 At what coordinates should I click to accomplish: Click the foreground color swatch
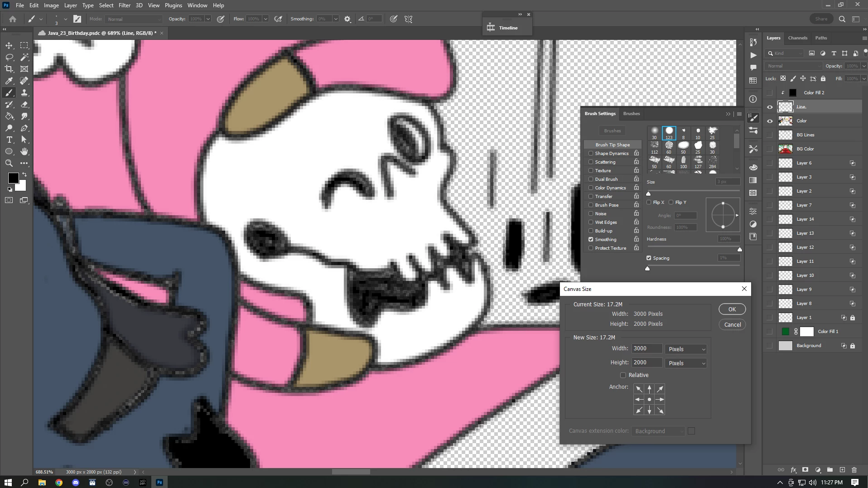13,178
